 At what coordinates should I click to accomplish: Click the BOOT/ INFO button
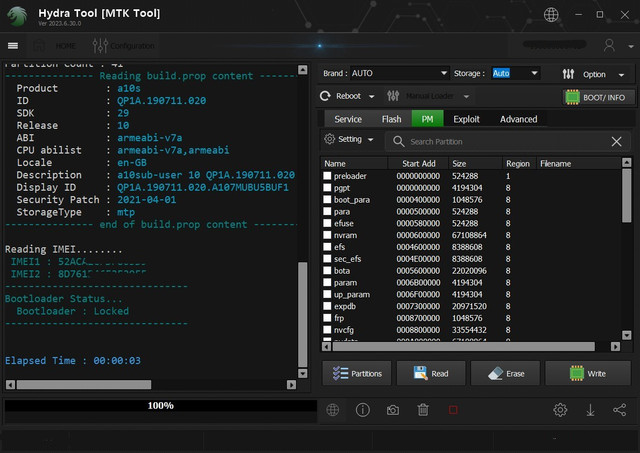pos(599,98)
